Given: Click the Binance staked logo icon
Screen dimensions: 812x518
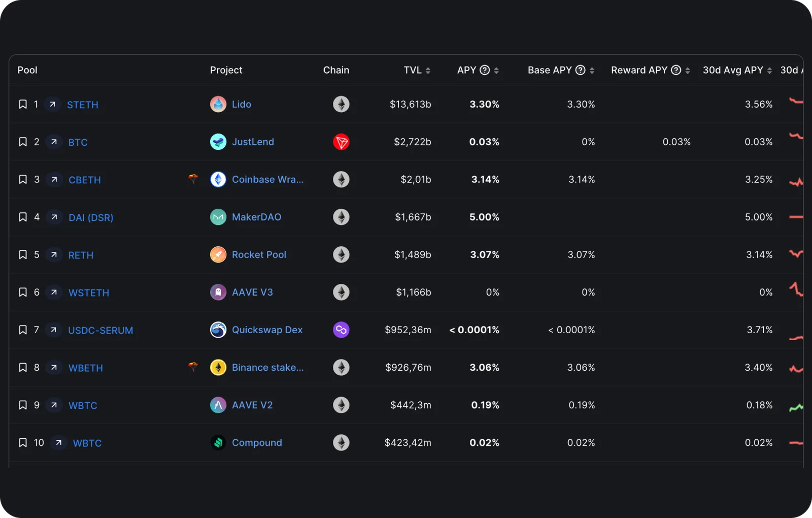Looking at the screenshot, I should pos(218,367).
